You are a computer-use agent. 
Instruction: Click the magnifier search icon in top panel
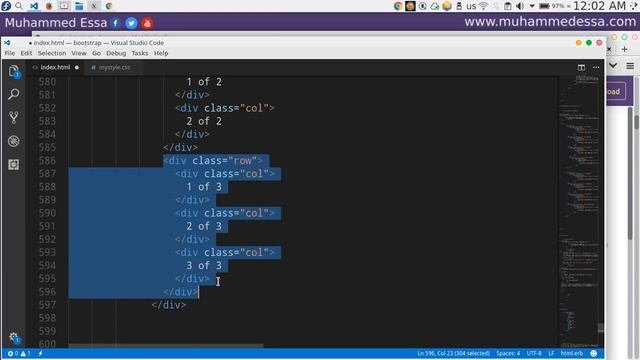(x=19, y=6)
